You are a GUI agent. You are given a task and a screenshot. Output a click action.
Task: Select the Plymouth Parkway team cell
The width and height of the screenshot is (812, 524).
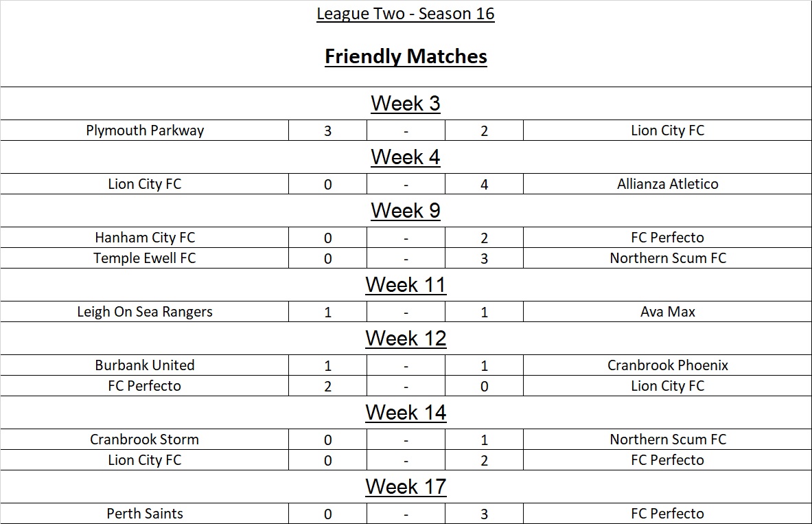[x=145, y=130]
